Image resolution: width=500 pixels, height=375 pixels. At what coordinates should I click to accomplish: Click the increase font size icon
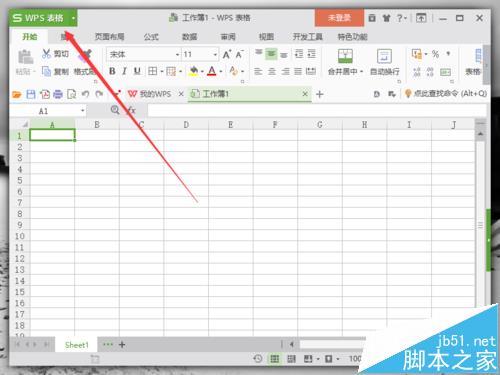click(227, 54)
